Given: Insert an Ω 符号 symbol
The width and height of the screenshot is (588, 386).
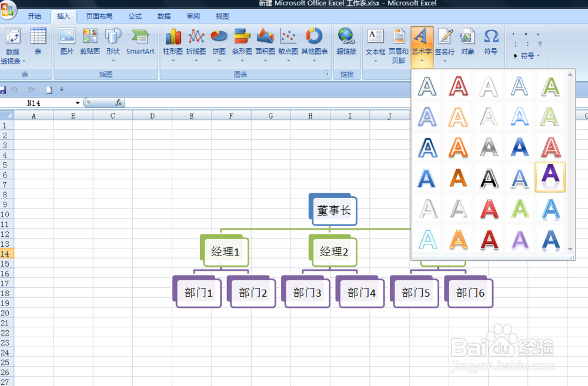Looking at the screenshot, I should pyautogui.click(x=491, y=41).
